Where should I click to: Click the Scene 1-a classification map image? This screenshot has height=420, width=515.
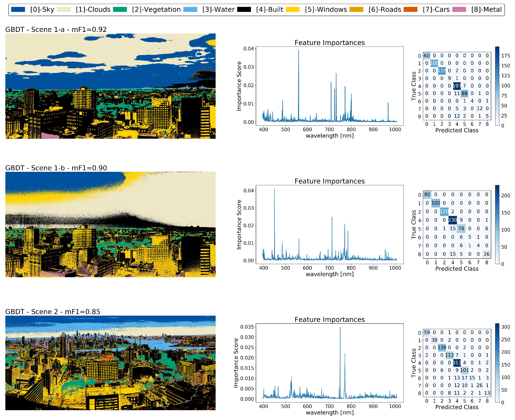tap(110, 86)
